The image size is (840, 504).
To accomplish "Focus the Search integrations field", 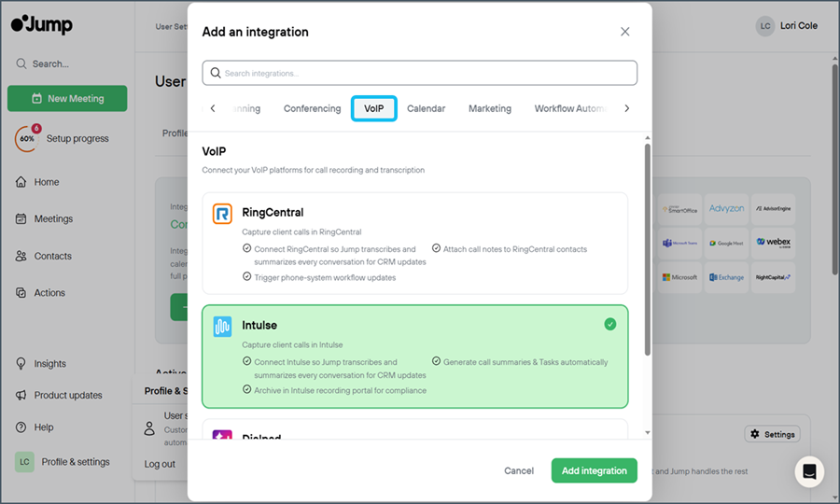I will coord(419,73).
